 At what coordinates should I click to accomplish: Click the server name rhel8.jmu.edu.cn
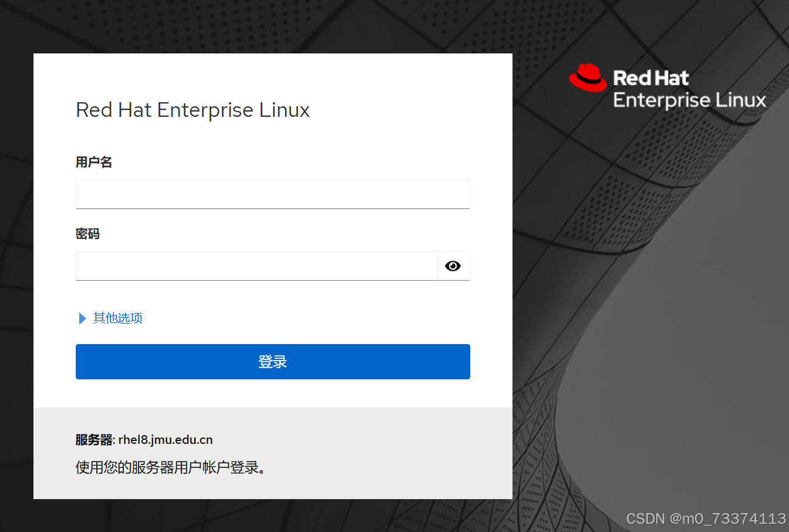click(166, 440)
